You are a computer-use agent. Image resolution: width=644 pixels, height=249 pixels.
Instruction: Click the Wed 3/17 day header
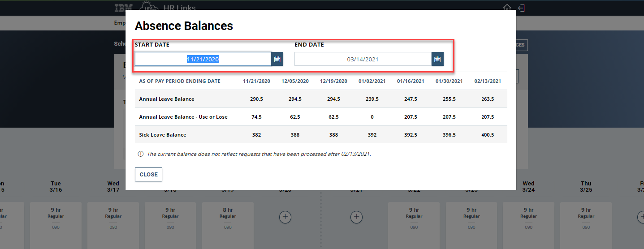(113, 186)
